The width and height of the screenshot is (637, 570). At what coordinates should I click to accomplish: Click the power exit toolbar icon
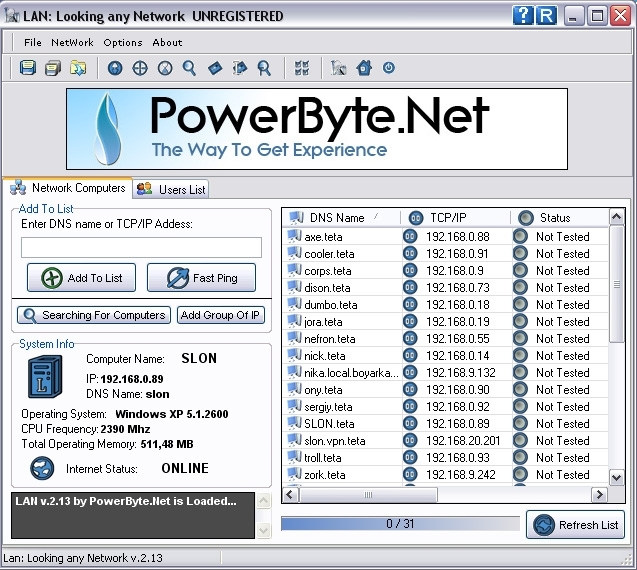(x=389, y=68)
